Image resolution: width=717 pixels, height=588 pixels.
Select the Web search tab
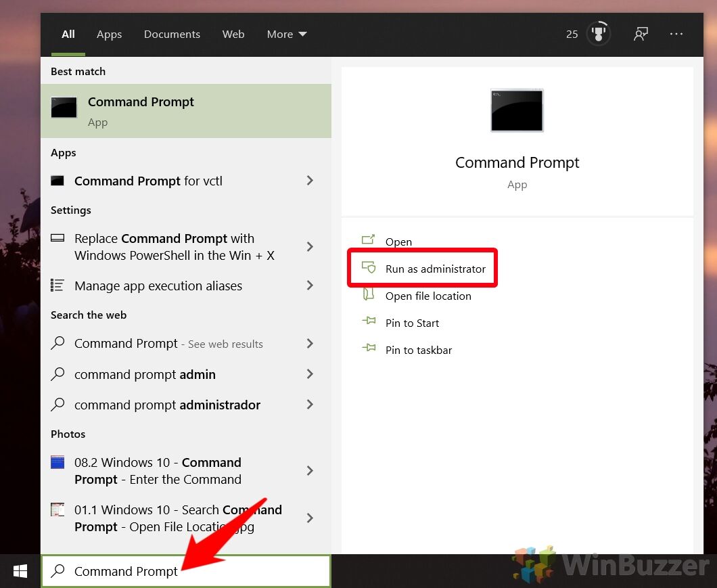point(233,35)
